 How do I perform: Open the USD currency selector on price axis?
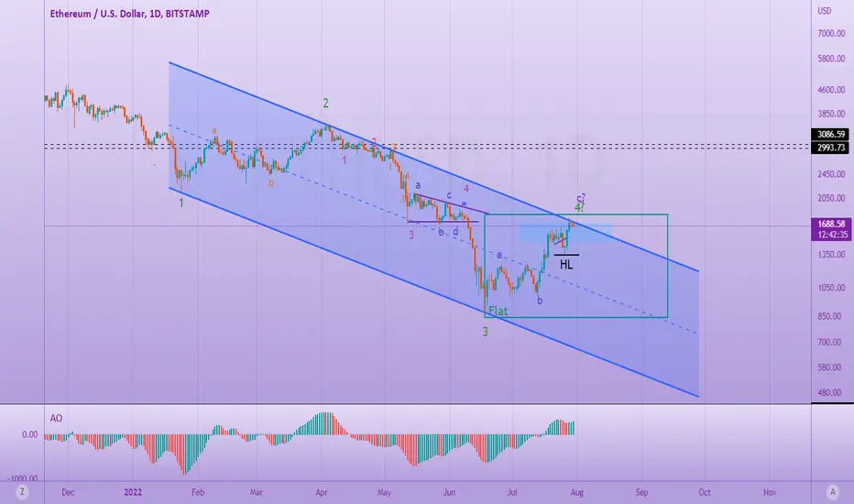click(824, 11)
